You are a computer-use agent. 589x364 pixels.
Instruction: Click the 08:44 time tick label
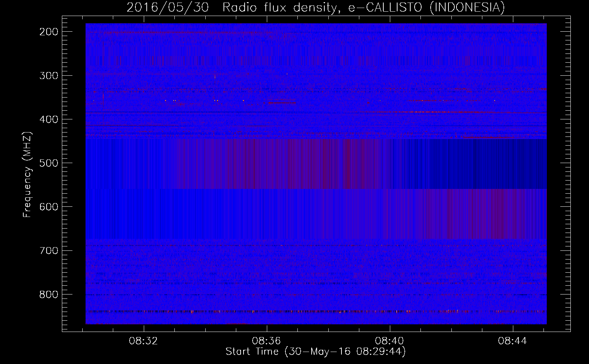(x=513, y=341)
